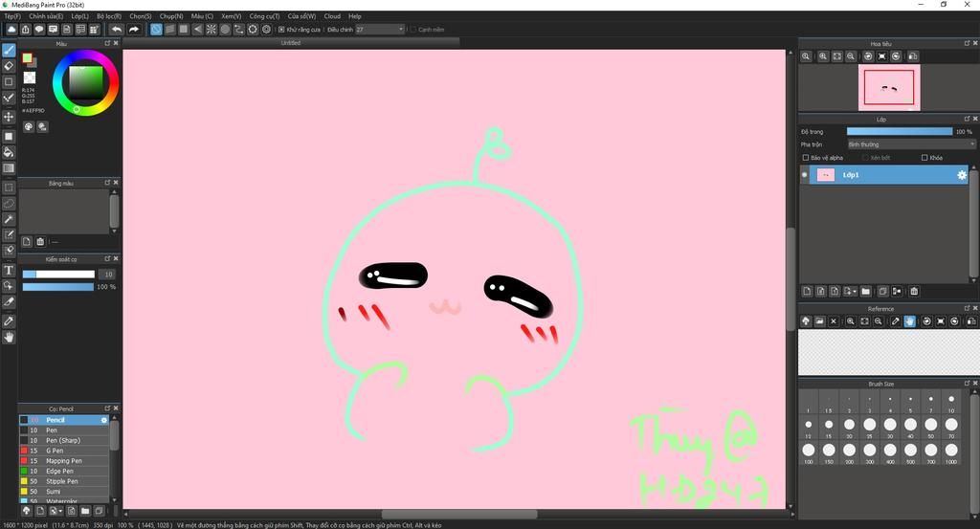Select the Eraser tool
Viewport: 980px width, 529px height.
[x=9, y=66]
